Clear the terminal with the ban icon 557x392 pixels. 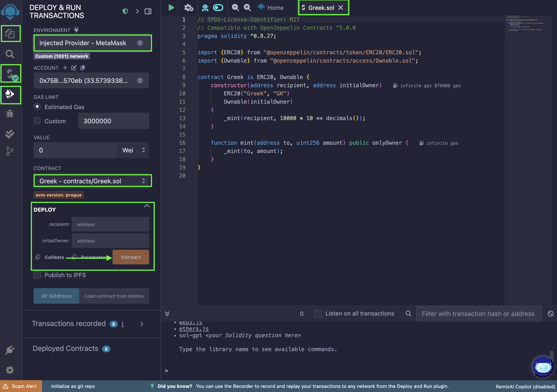click(x=550, y=314)
